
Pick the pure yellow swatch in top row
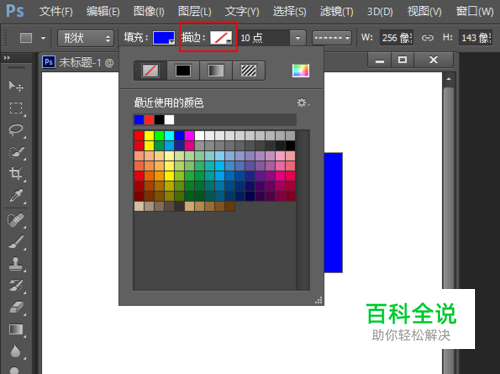[x=149, y=135]
